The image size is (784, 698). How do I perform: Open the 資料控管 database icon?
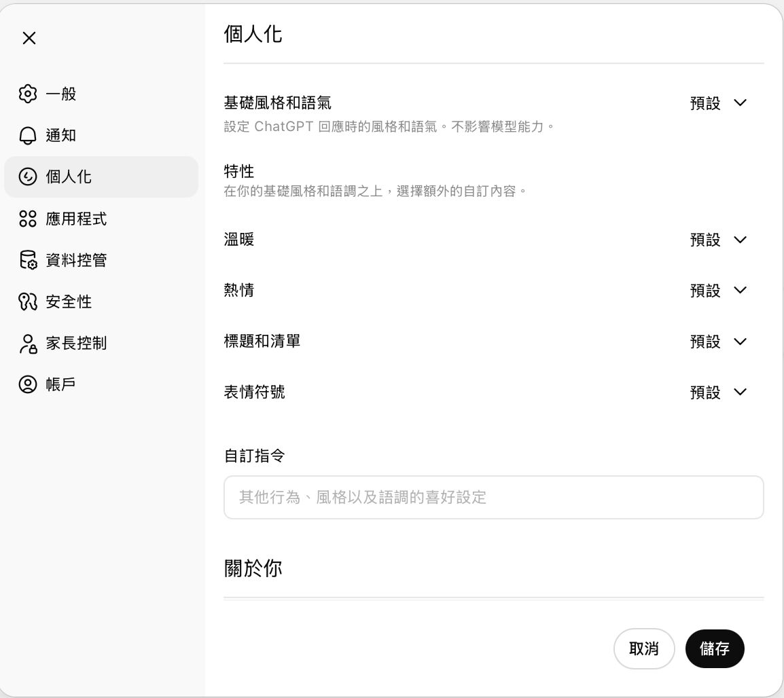[x=28, y=260]
